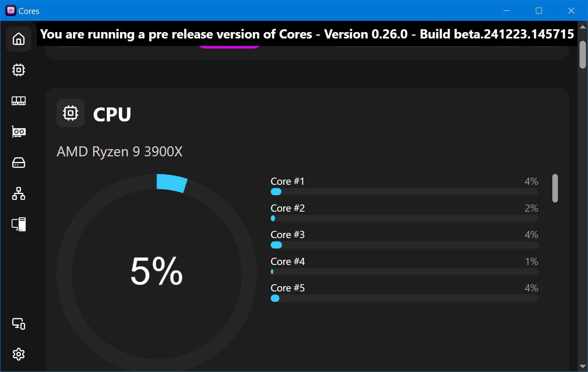
Task: Select the Core #2 usage bar
Action: tap(404, 218)
